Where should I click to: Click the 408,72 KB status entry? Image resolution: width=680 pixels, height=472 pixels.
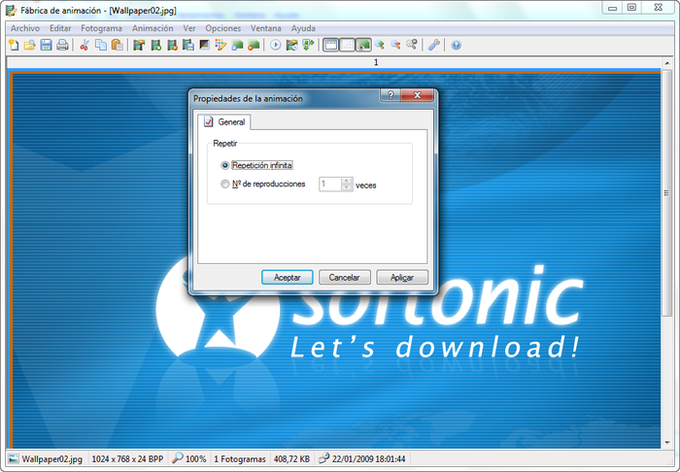tap(292, 459)
